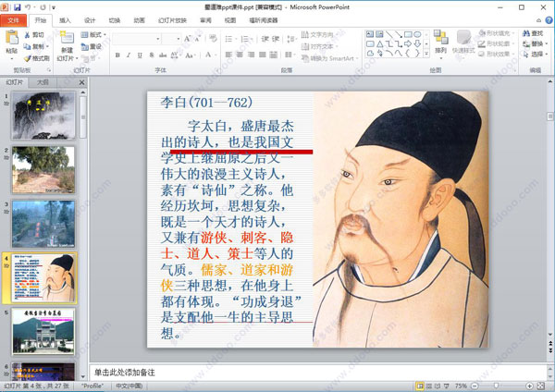Increase the font size

[x=187, y=39]
